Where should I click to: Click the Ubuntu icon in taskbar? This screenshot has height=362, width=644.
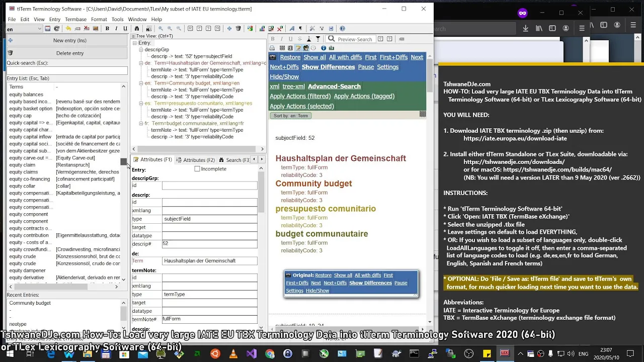(x=215, y=354)
